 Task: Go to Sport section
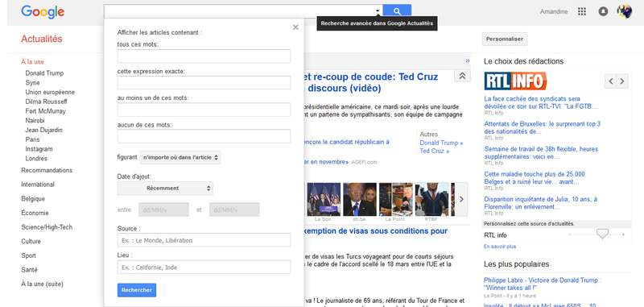[x=29, y=255]
